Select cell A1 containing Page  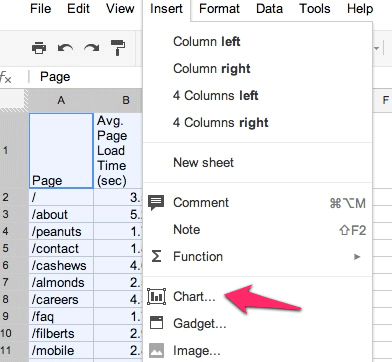(61, 151)
